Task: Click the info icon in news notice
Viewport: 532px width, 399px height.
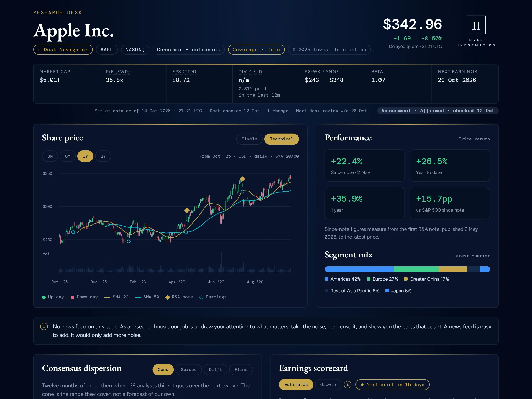Action: (44, 326)
